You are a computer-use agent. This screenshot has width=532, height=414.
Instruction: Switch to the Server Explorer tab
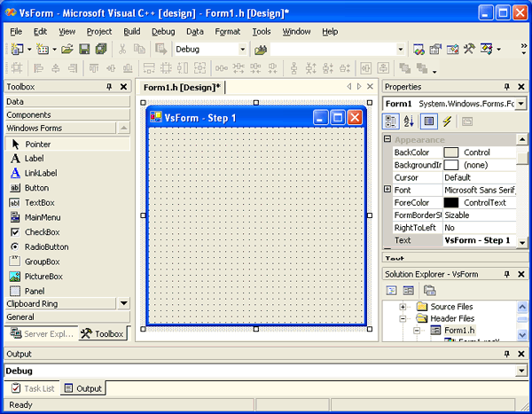(x=42, y=334)
